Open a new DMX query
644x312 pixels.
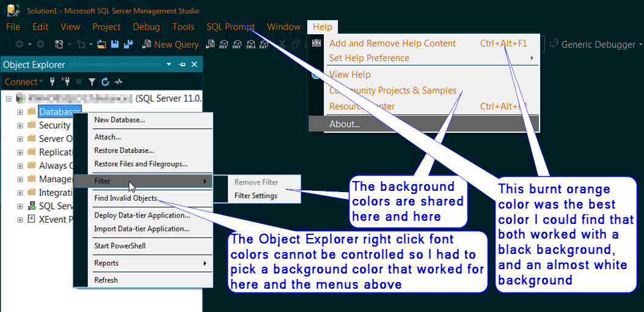237,45
